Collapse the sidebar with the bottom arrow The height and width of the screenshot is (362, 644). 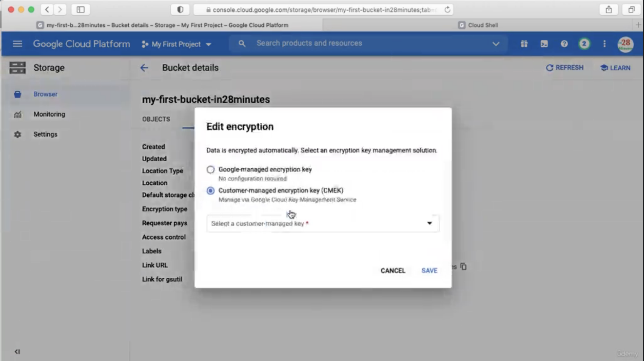(x=17, y=351)
